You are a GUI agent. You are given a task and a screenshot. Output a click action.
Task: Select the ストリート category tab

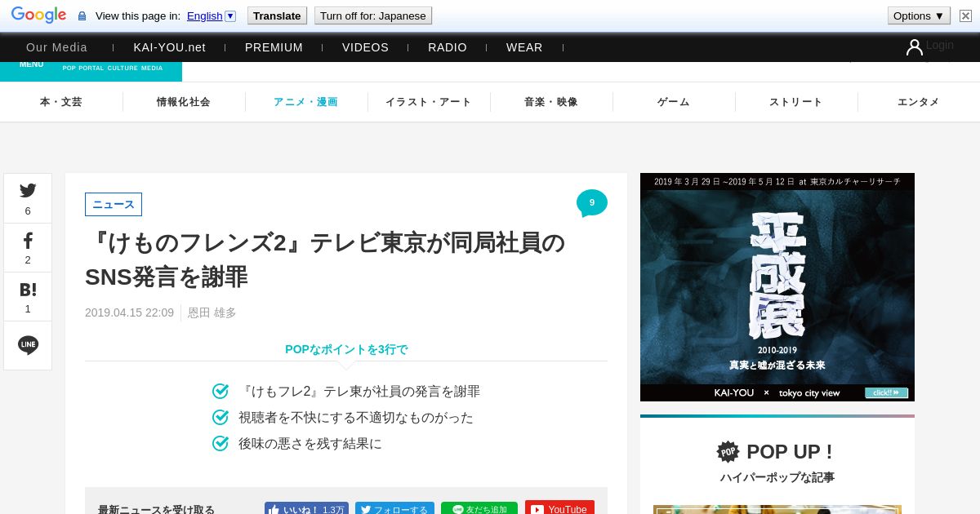tap(796, 102)
